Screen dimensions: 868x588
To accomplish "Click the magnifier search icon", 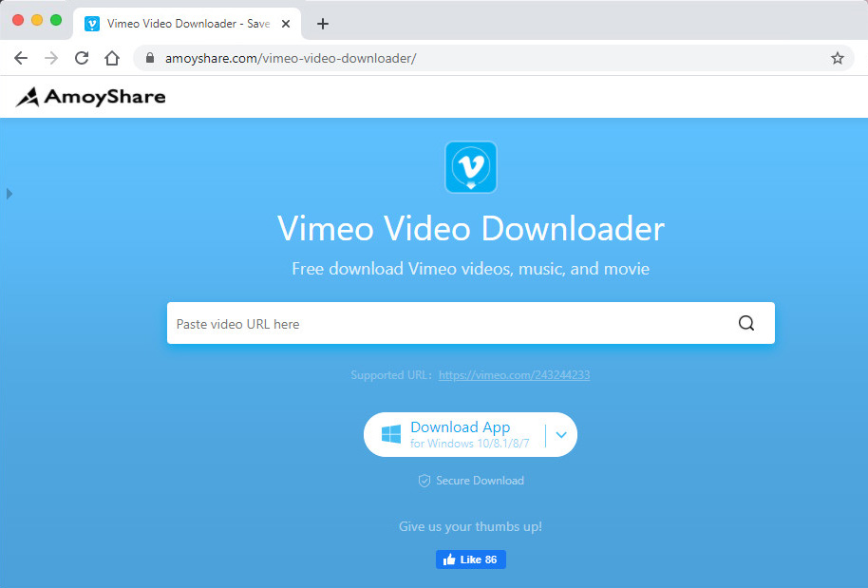I will coord(746,323).
